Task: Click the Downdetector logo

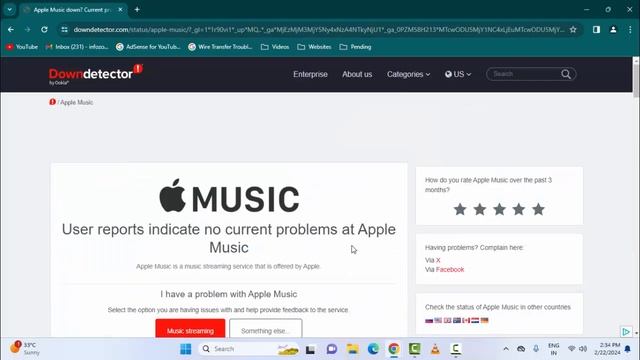Action: (x=96, y=74)
